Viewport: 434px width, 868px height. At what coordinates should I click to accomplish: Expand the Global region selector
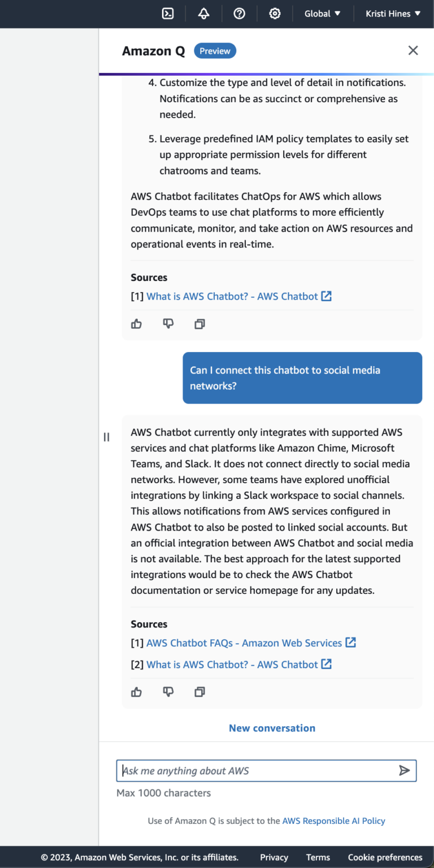pos(321,13)
